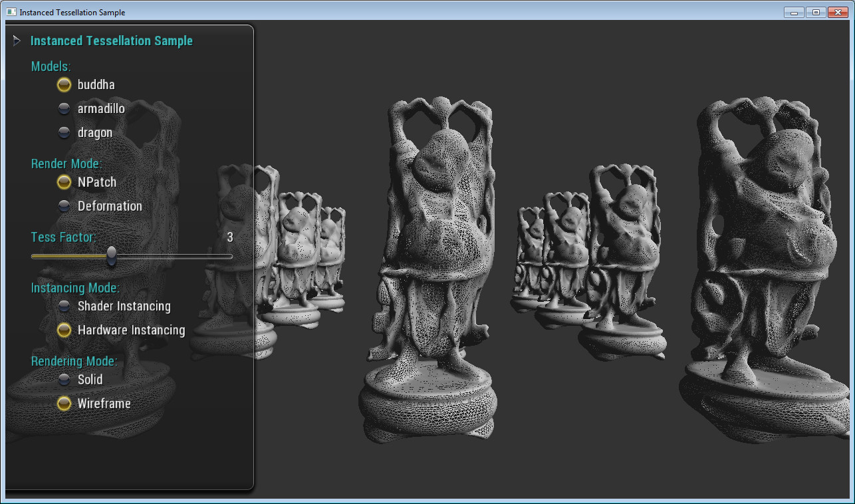855x504 pixels.
Task: Click the Tess Factor: label
Action: 63,237
